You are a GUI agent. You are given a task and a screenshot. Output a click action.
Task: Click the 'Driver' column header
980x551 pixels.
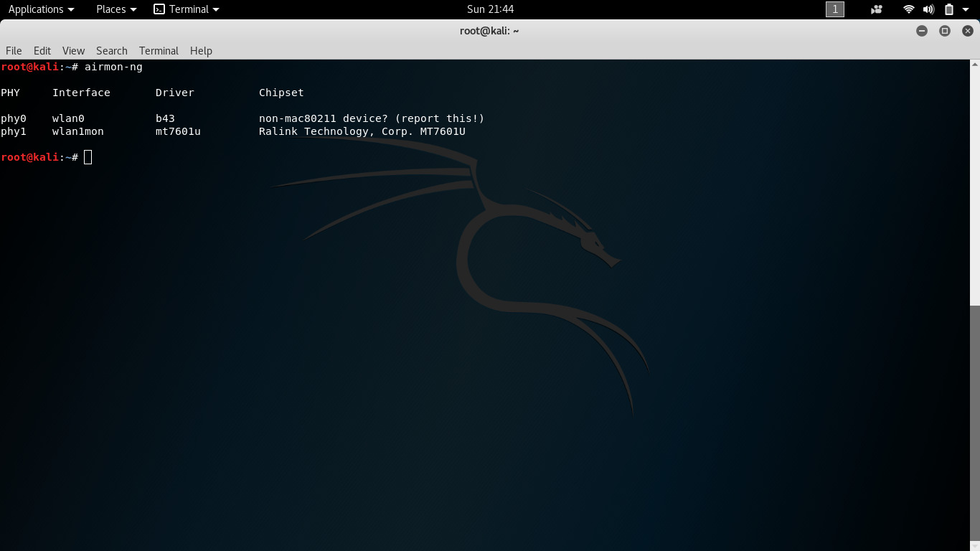click(175, 93)
